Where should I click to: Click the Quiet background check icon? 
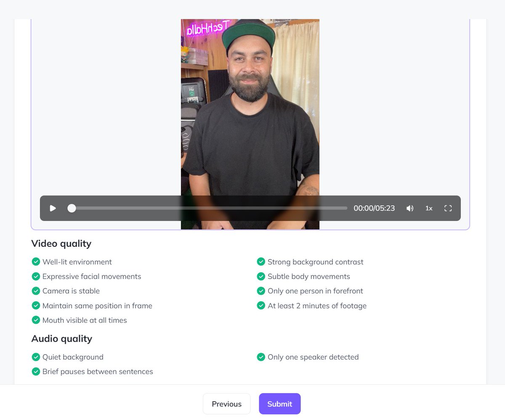coord(36,357)
